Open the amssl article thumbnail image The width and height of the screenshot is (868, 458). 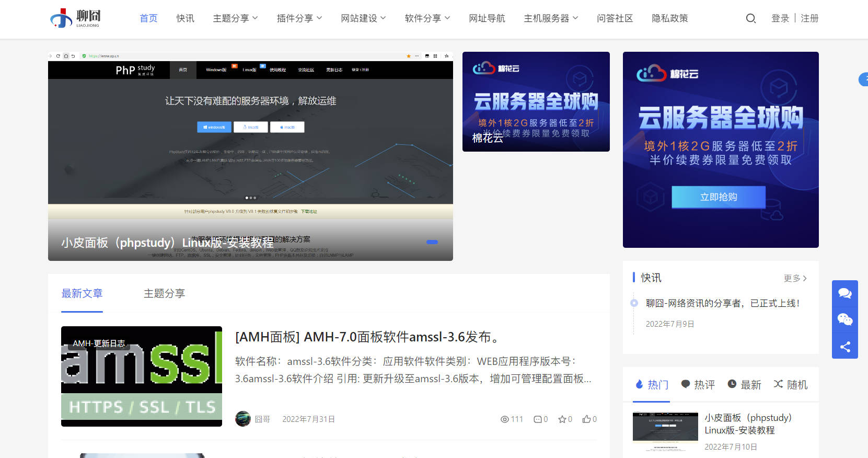tap(142, 376)
